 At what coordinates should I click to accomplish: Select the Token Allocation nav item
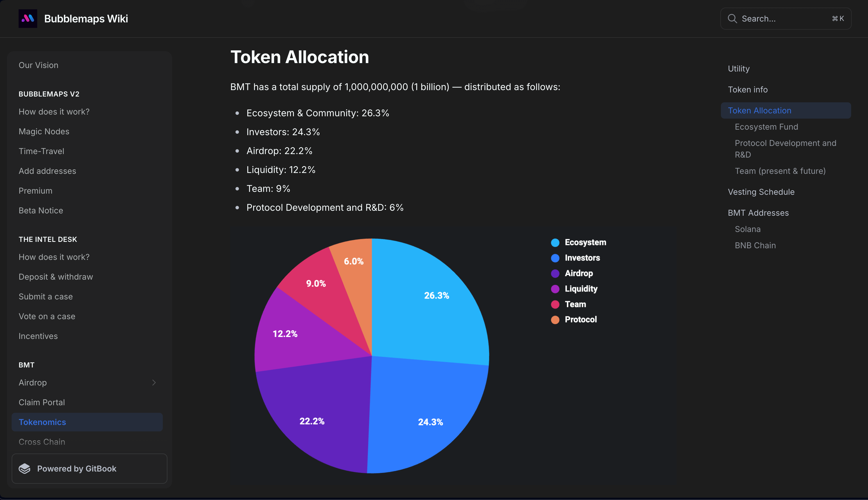coord(760,110)
